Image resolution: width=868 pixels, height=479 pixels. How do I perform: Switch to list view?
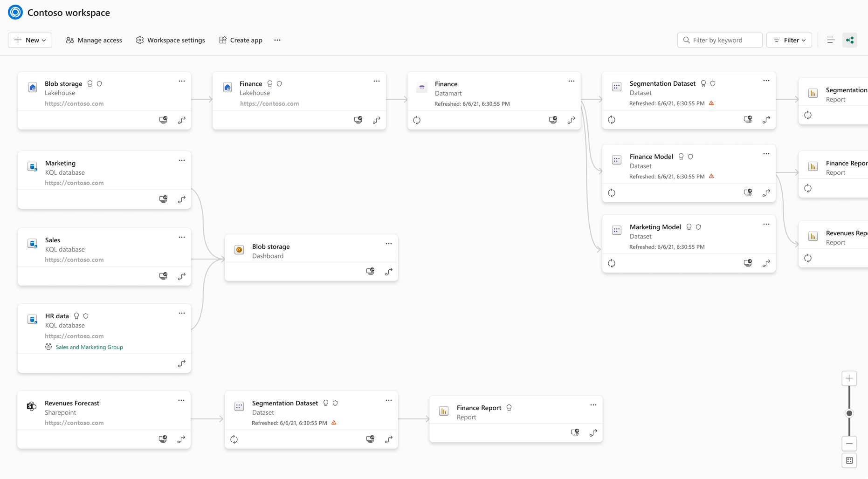click(x=831, y=40)
